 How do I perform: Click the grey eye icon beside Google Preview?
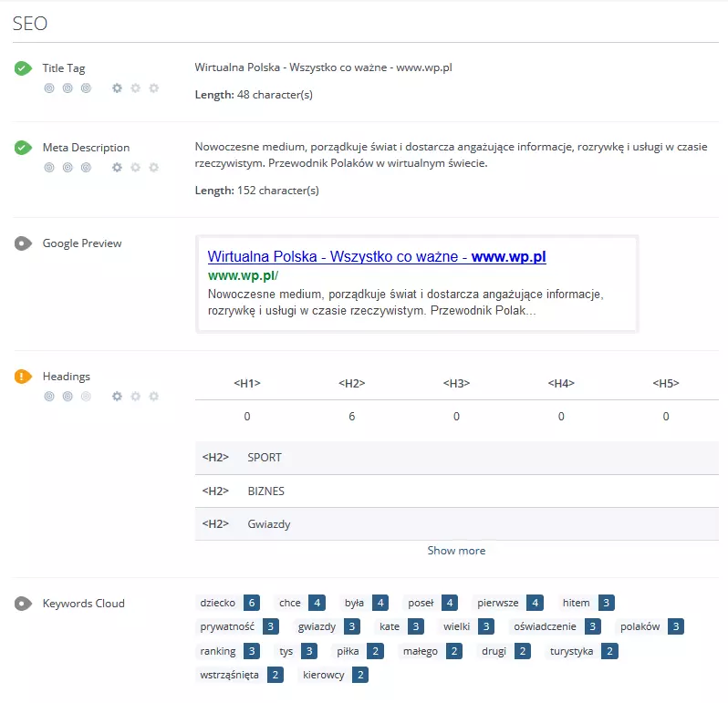pos(23,243)
